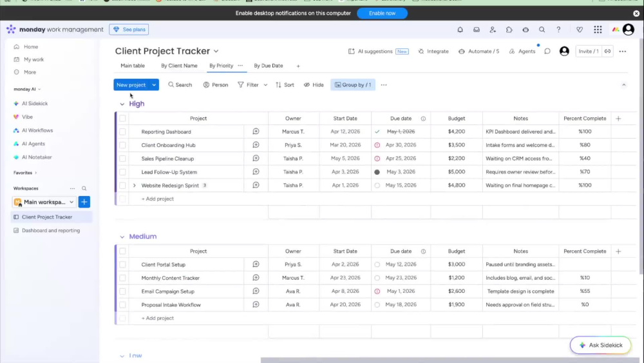This screenshot has height=363, width=644.
Task: Collapse the High group
Action: (122, 104)
